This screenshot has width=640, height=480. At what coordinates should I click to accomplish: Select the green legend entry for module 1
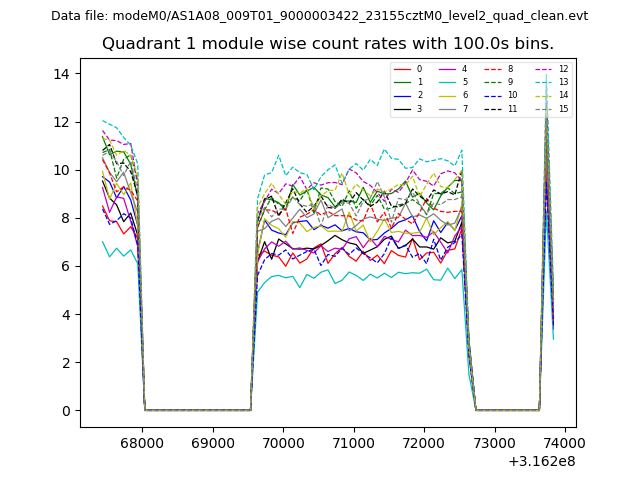pos(402,82)
